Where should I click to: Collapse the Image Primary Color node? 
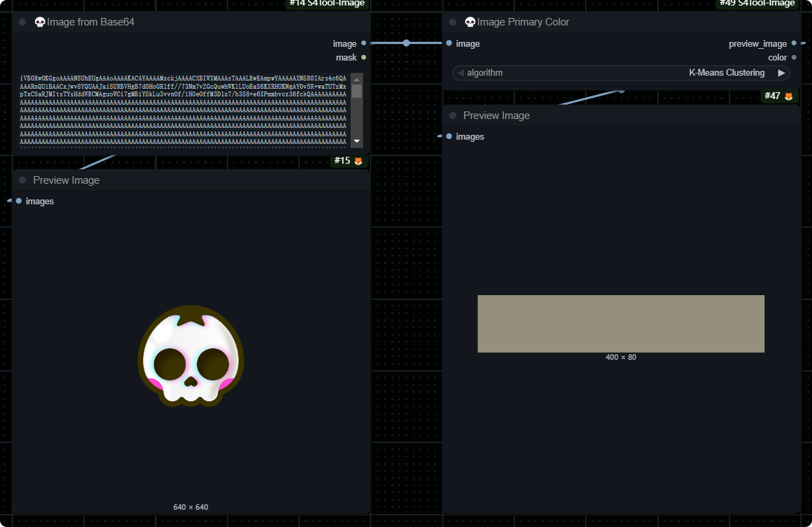[x=453, y=22]
